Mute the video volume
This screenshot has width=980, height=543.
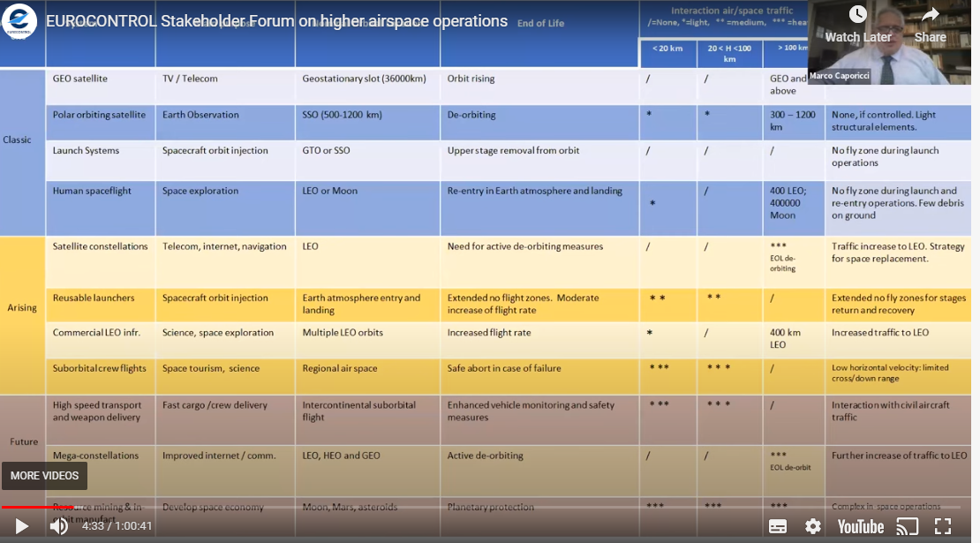pyautogui.click(x=59, y=526)
